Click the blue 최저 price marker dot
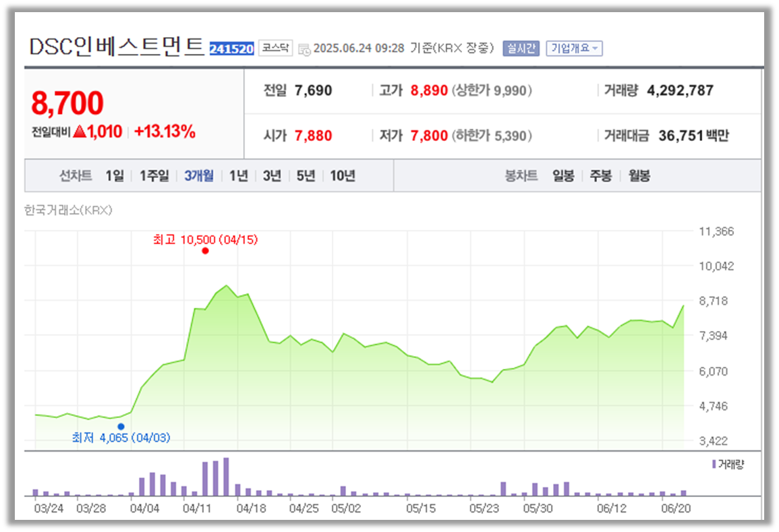The width and height of the screenshot is (779, 532). point(121,427)
